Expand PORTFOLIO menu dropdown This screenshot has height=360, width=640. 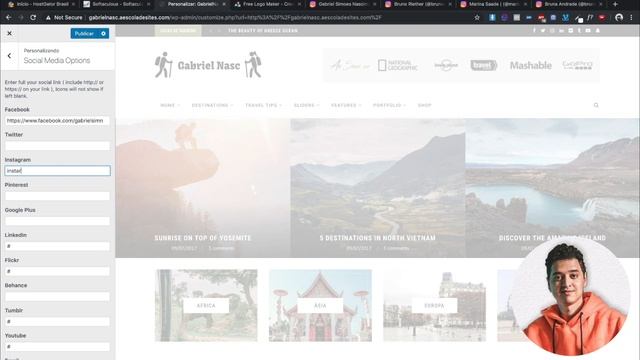389,105
